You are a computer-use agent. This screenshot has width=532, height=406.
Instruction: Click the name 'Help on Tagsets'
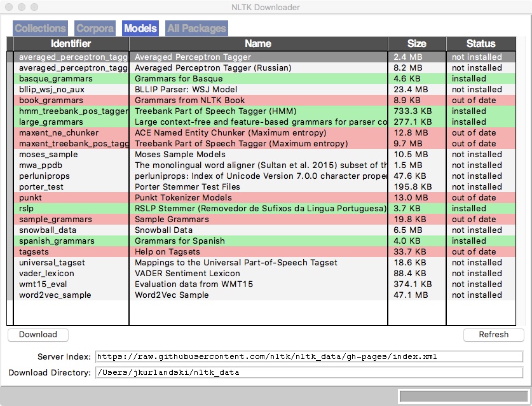coord(167,252)
